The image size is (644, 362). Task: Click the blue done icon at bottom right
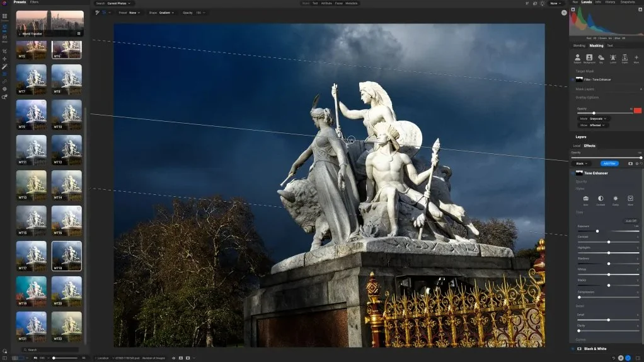628,358
